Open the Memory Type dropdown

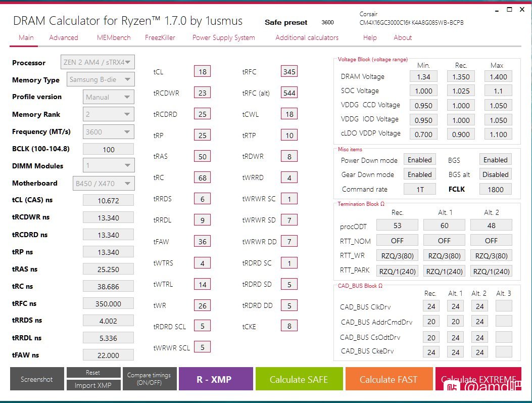click(x=101, y=79)
